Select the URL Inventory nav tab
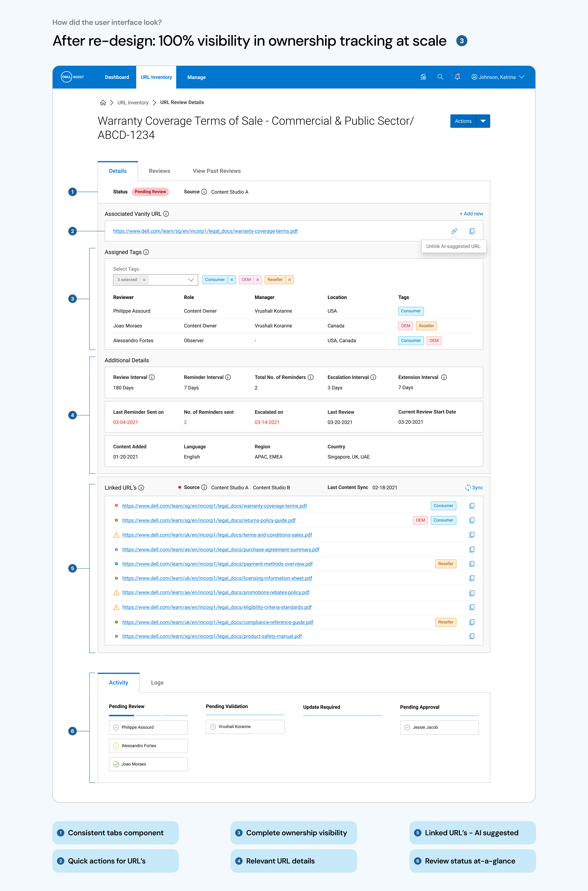 coord(156,77)
